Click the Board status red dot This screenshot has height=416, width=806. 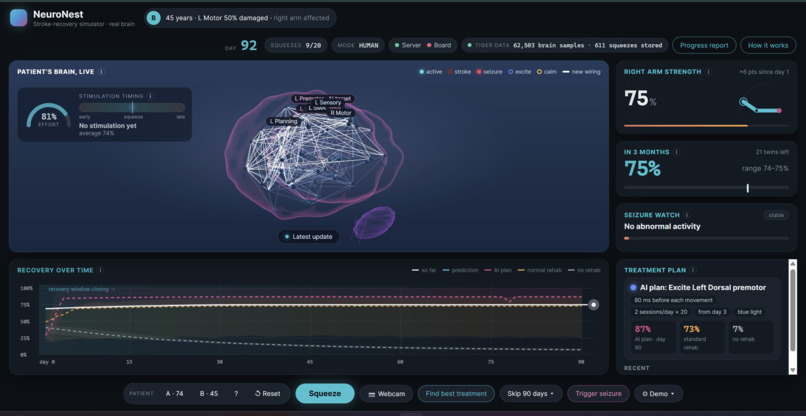click(x=429, y=45)
